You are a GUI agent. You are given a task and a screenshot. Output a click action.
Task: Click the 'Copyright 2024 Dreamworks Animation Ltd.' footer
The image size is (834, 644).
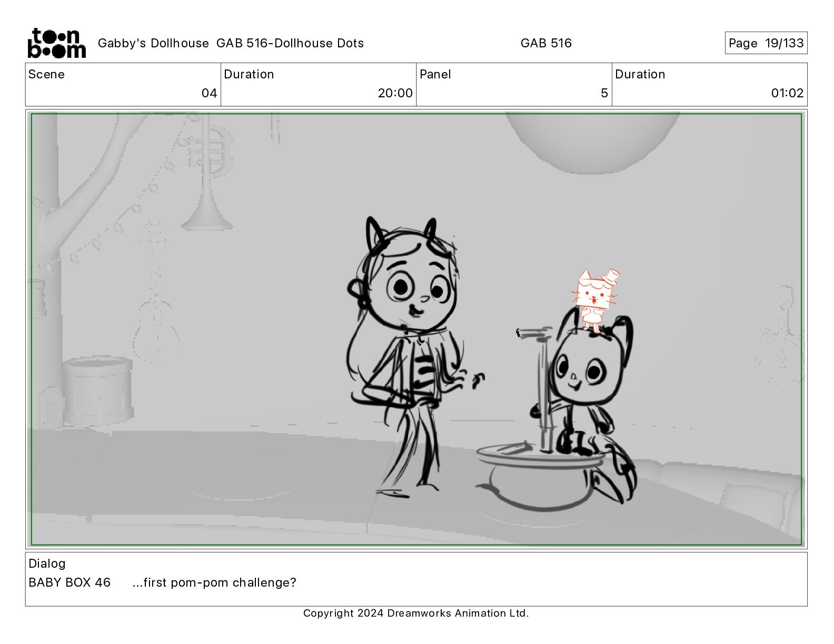coord(416,613)
